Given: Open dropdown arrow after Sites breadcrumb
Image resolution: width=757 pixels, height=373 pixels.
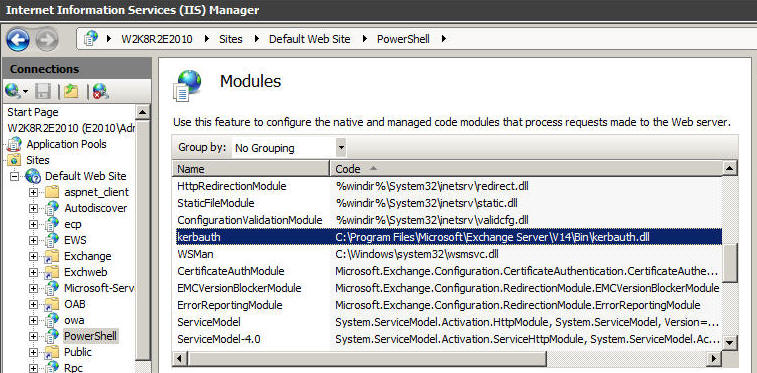Looking at the screenshot, I should [256, 39].
